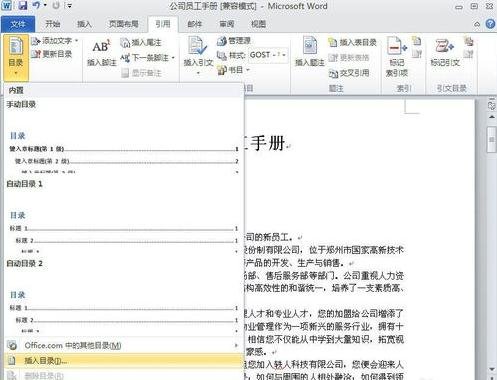Viewport: 497px width, 380px height.
Task: Click 交叉引用 cross-reference
Action: (x=349, y=73)
